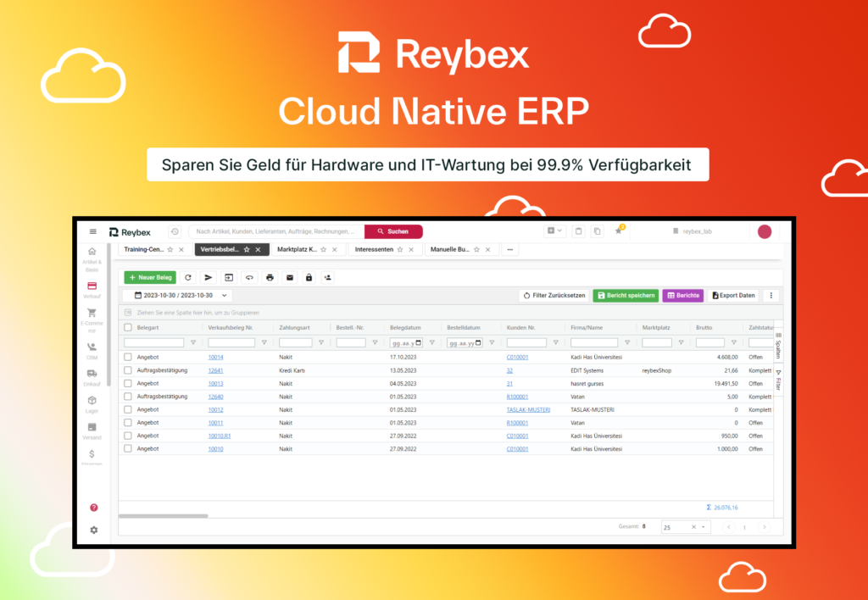Open the three-dot menu beside Export Daten

pos(770,295)
